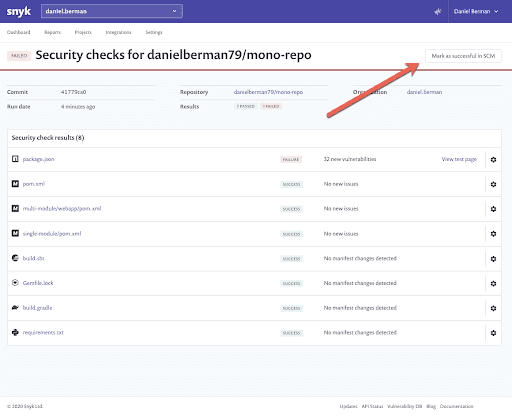Click the Gradle icon beside build.gradle
This screenshot has height=416, width=512.
pyautogui.click(x=15, y=307)
